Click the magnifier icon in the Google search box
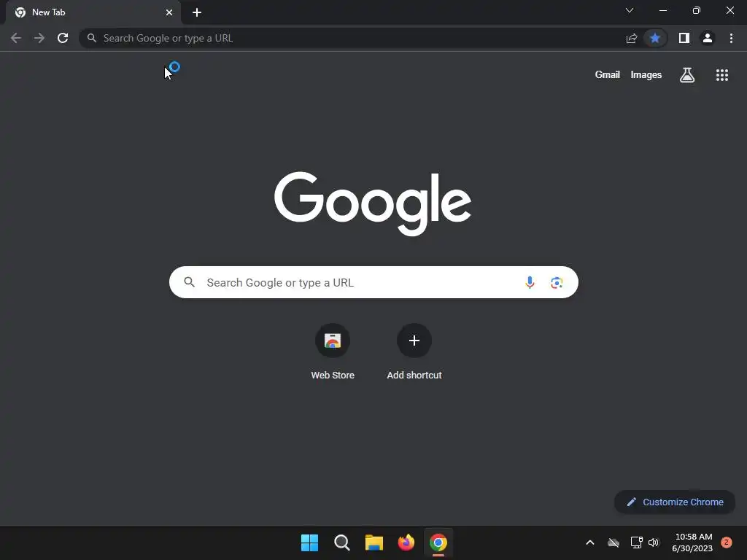 (190, 282)
